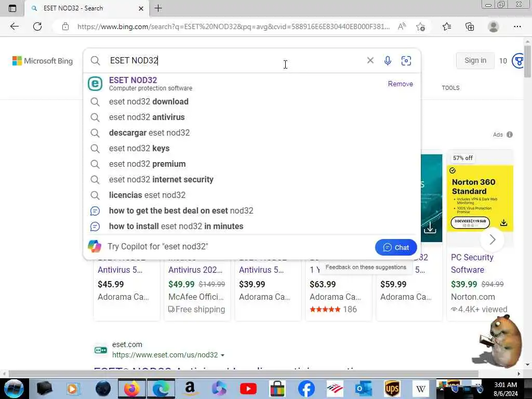The image size is (532, 399).
Task: Add page to favorites star-plus icon
Action: (421, 27)
